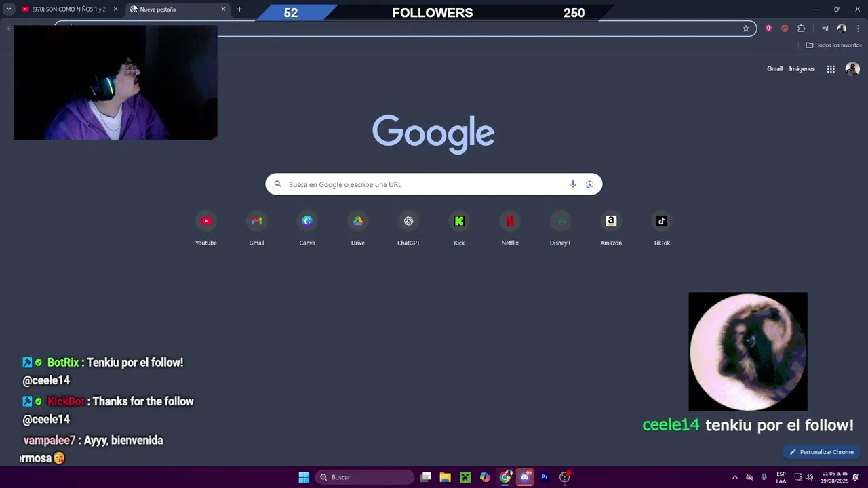Open the TikTok shortcut tile
The height and width of the screenshot is (488, 868).
pos(662,228)
